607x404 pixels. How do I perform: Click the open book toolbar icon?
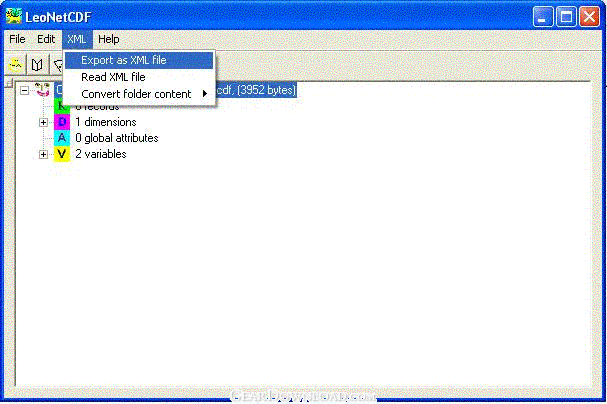tap(37, 65)
